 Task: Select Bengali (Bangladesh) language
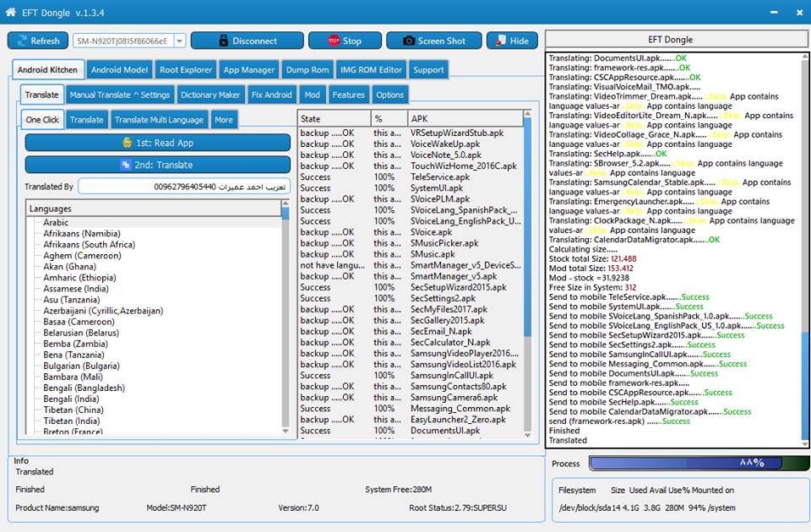84,388
